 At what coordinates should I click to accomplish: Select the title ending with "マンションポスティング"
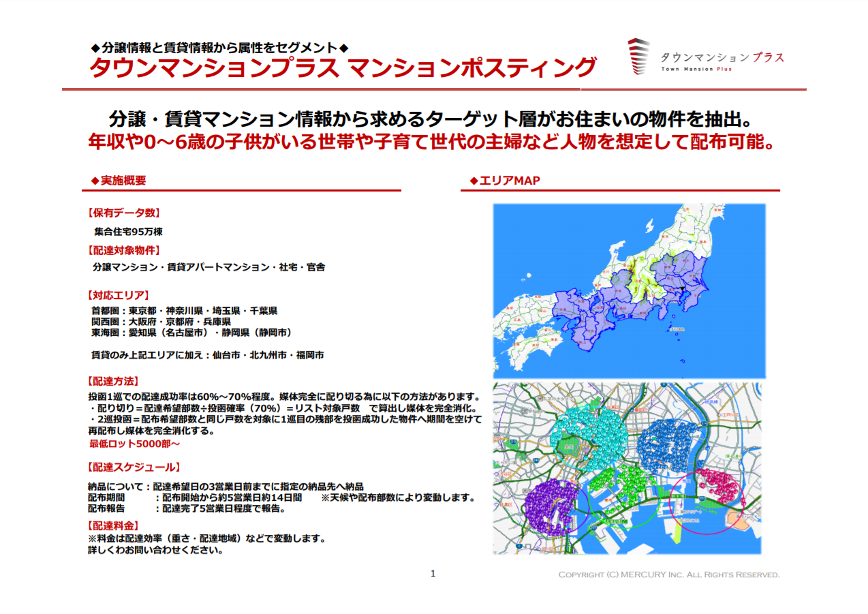point(343,68)
